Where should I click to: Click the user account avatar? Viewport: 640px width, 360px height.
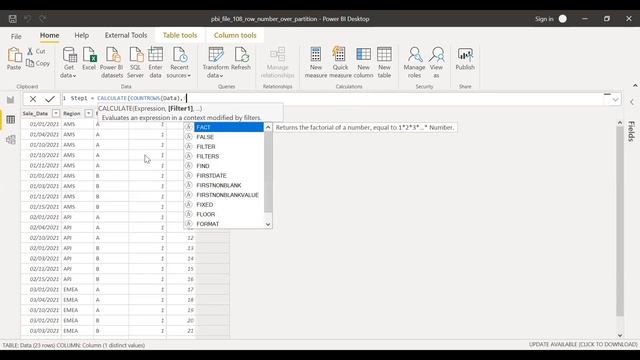tap(562, 19)
